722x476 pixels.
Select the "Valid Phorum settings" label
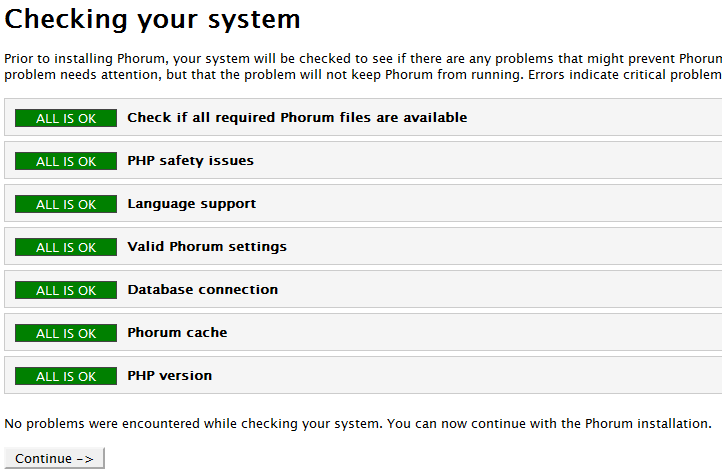tap(206, 247)
